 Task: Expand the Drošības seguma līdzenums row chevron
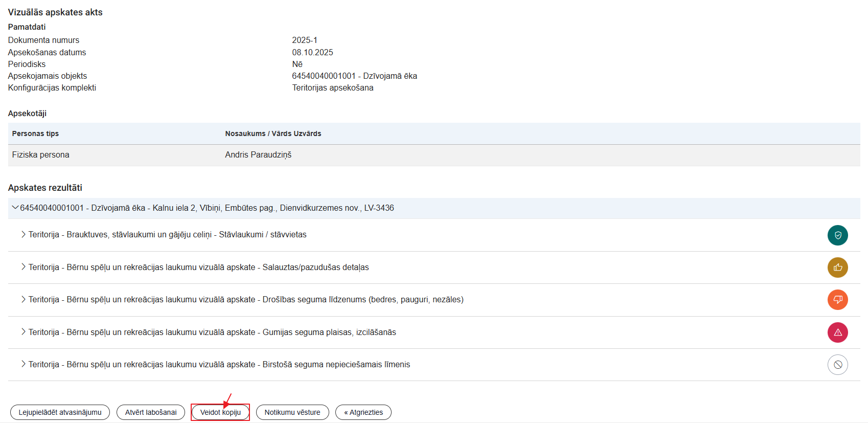(x=24, y=299)
